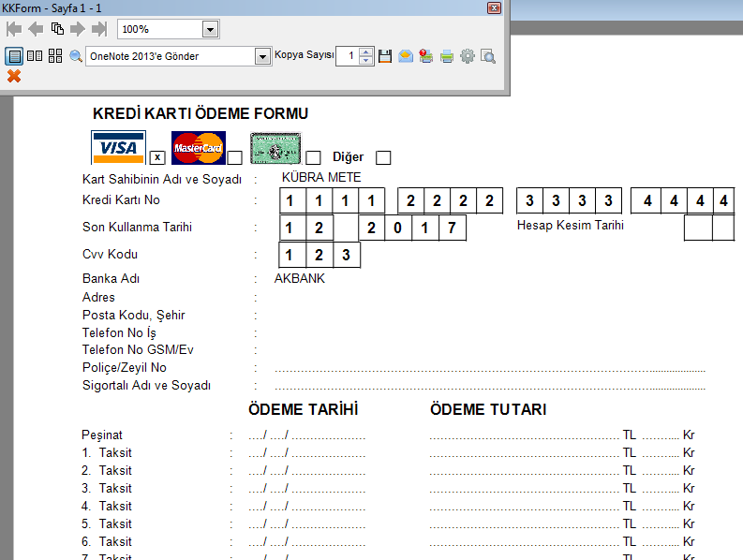Image resolution: width=743 pixels, height=560 pixels.
Task: Switch to single page view
Action: pos(14,56)
